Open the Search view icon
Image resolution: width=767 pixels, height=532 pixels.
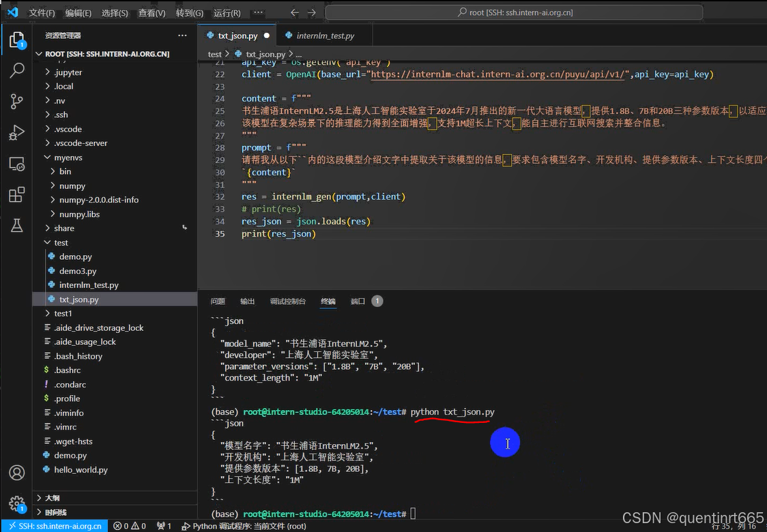pyautogui.click(x=16, y=70)
